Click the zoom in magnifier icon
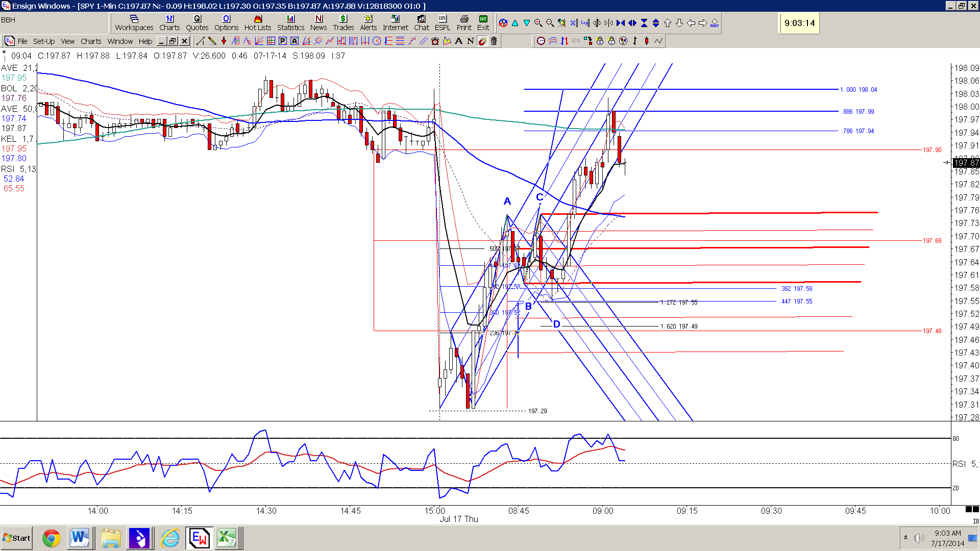980x551 pixels. tap(538, 23)
